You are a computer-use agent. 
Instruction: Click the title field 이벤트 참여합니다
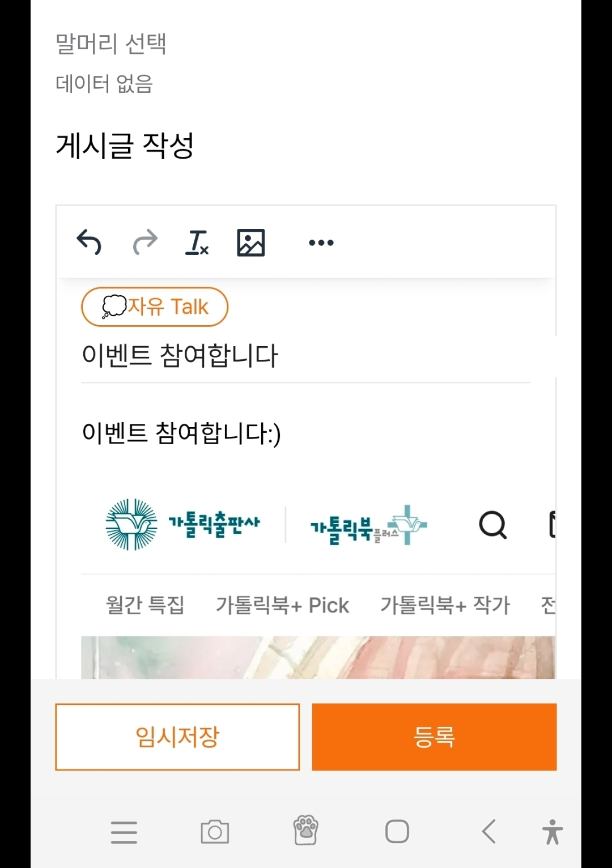[306, 356]
